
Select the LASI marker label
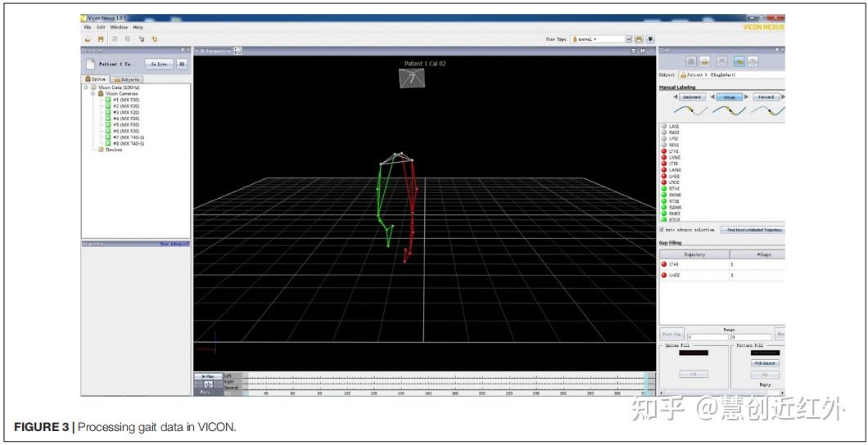point(674,127)
